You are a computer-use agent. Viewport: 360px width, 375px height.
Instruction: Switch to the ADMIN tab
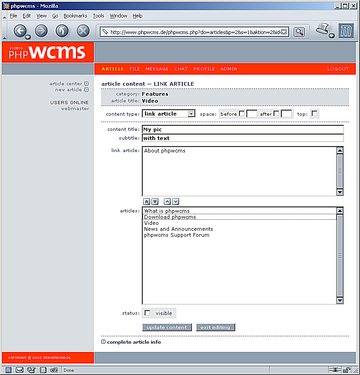click(x=229, y=69)
